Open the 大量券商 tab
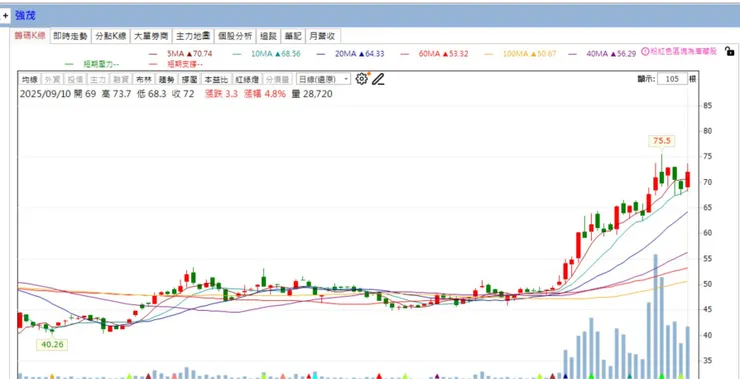The image size is (740, 379). pos(151,36)
